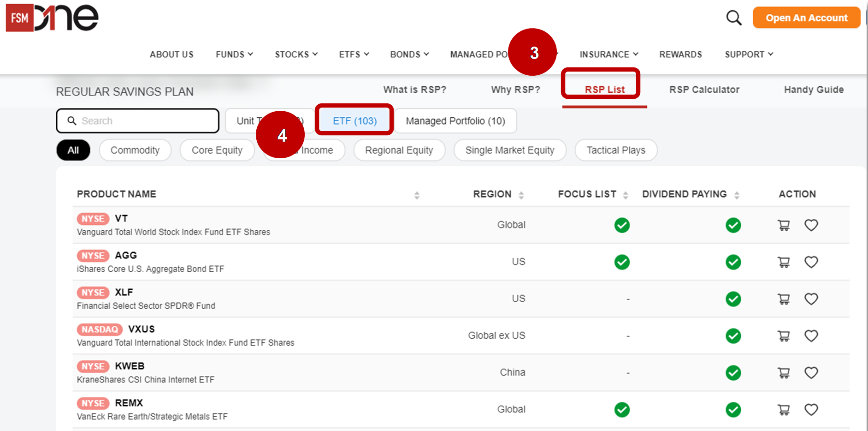Screen dimensions: 868x431
Task: Click inside the Search field
Action: pos(137,120)
